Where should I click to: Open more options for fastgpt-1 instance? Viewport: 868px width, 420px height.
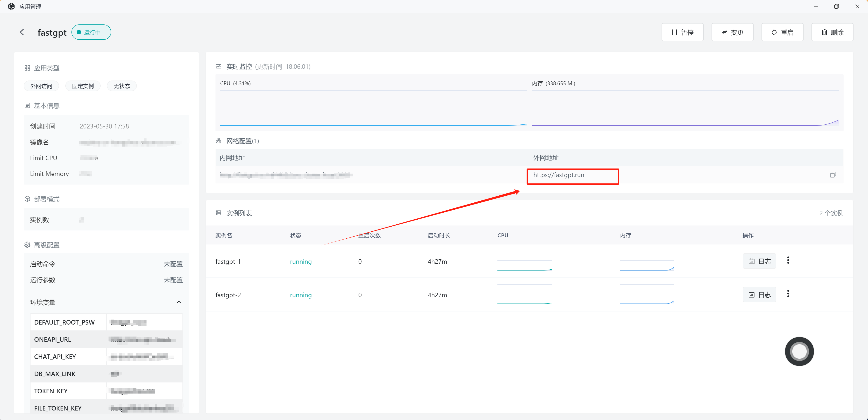click(x=788, y=260)
